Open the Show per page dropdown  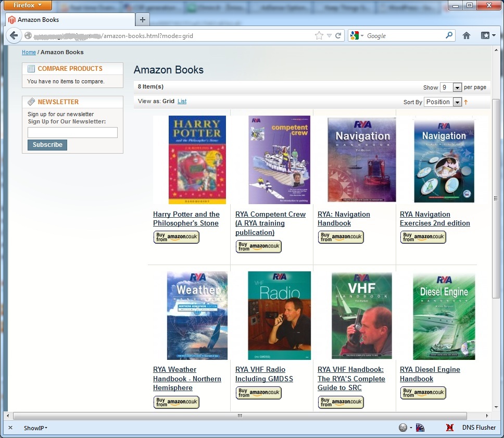pyautogui.click(x=451, y=87)
